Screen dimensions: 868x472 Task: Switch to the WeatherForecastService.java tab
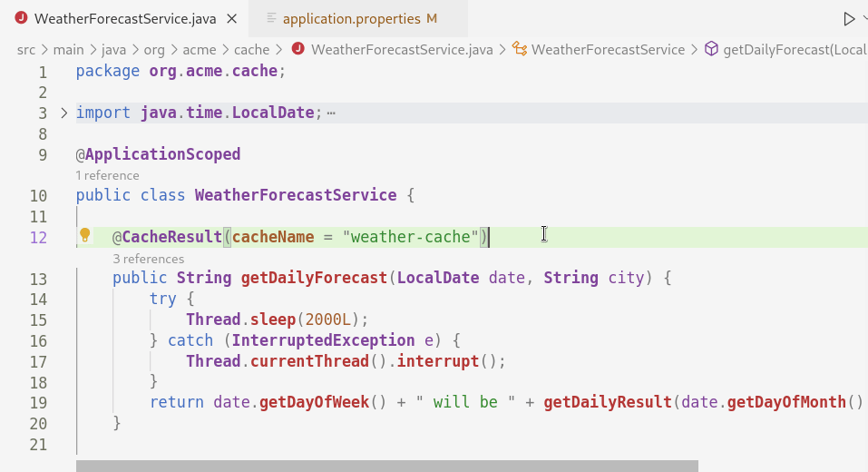click(x=125, y=19)
